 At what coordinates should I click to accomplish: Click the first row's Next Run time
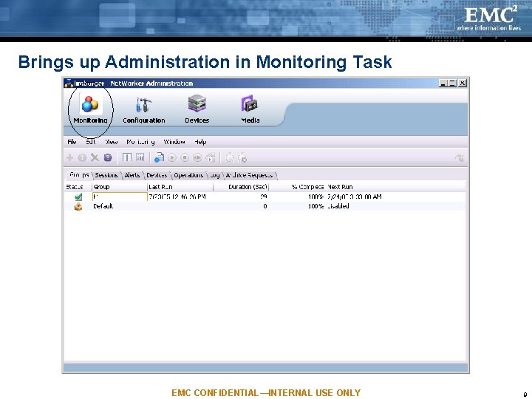pos(355,197)
